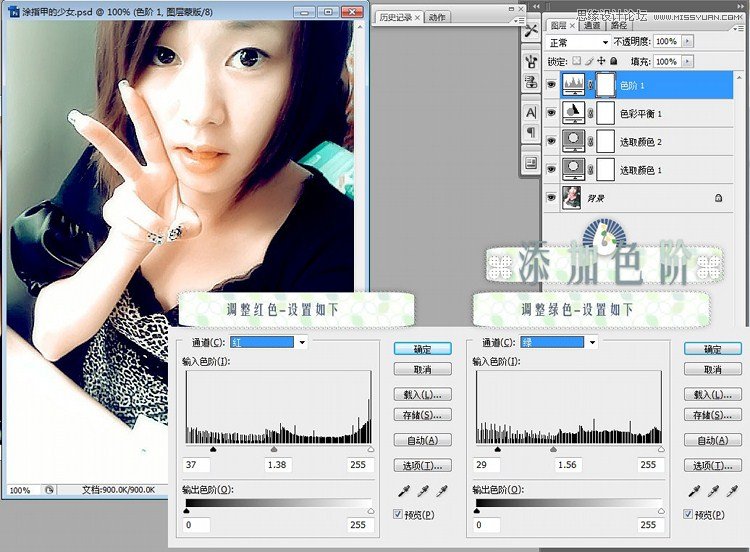Viewport: 750px width, 552px height.
Task: Open the brushes panel icon in the dock
Action: pyautogui.click(x=531, y=61)
